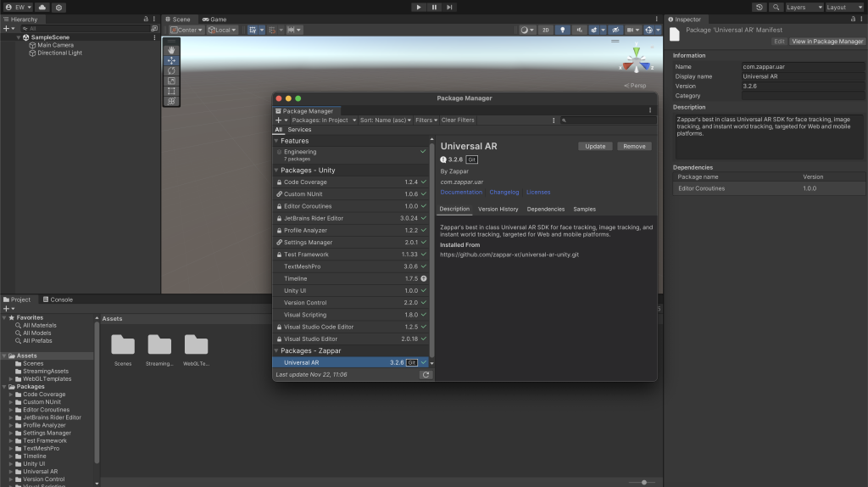Collapse Packages - Unity section
Screen dimensions: 868x487
point(276,170)
